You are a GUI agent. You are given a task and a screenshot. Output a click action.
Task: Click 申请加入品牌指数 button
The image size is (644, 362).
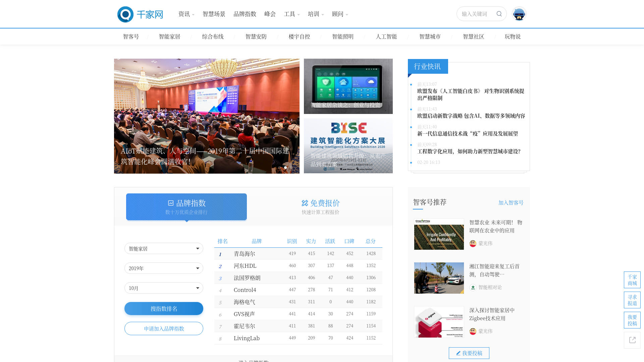tap(164, 328)
